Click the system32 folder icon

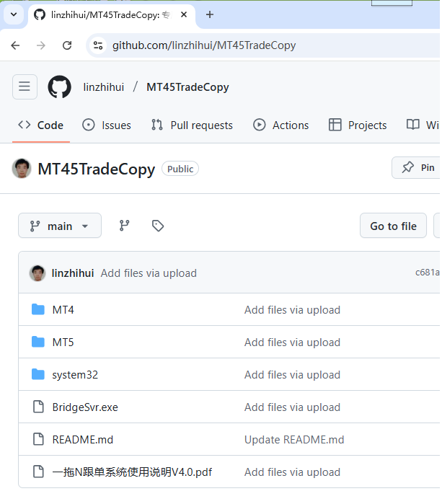[x=38, y=374]
